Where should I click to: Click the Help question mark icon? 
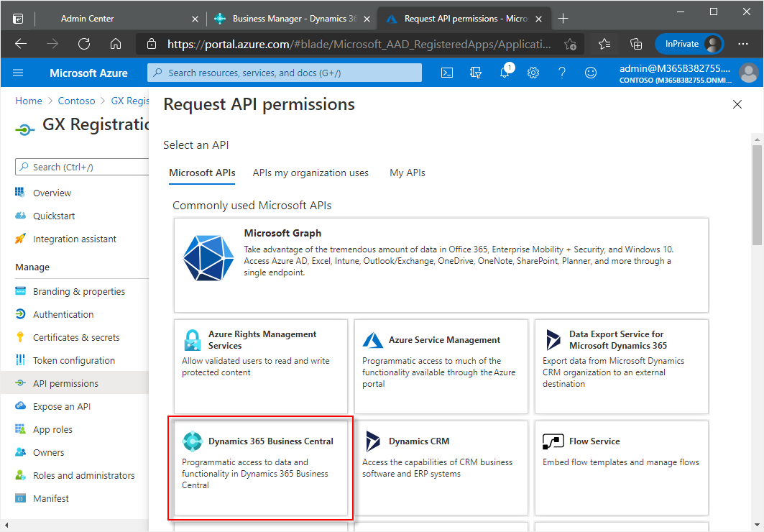click(561, 72)
